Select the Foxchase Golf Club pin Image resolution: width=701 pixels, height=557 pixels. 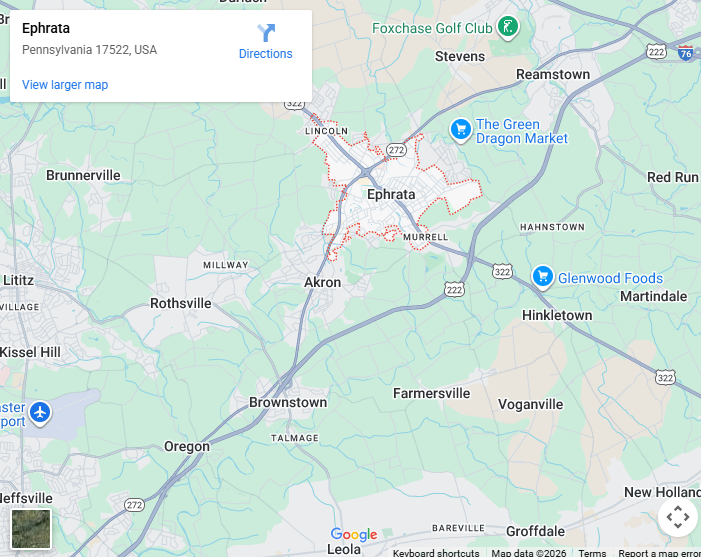508,28
